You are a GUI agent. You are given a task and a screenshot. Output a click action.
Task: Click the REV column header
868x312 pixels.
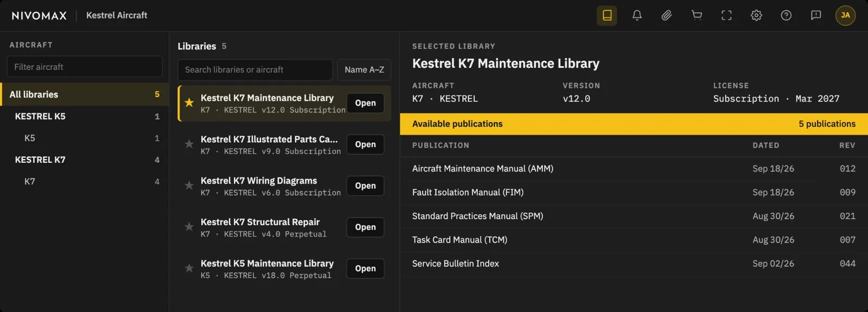click(x=847, y=145)
